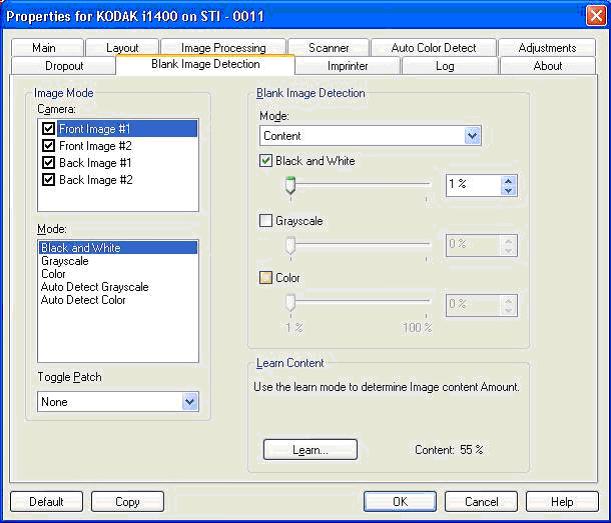Select the Blank Image Detection tab
The height and width of the screenshot is (523, 611).
pos(205,64)
